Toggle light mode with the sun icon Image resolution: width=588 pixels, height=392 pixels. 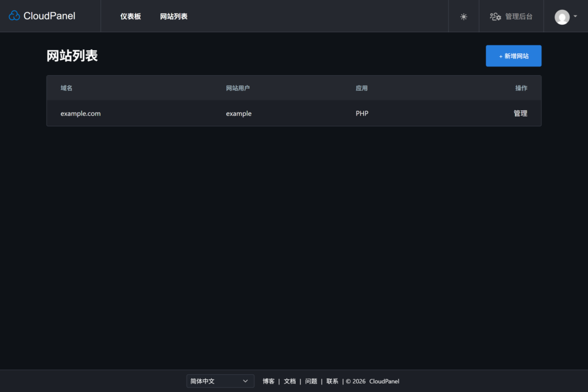pyautogui.click(x=463, y=17)
